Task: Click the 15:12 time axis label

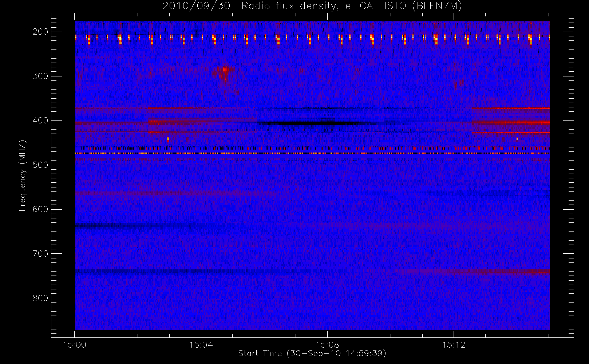Action: pos(454,344)
